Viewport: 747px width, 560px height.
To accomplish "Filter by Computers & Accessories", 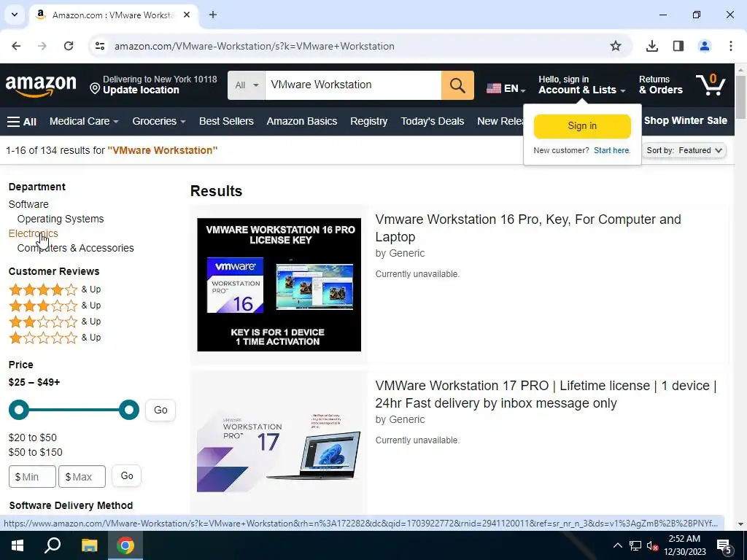I will 75,249.
